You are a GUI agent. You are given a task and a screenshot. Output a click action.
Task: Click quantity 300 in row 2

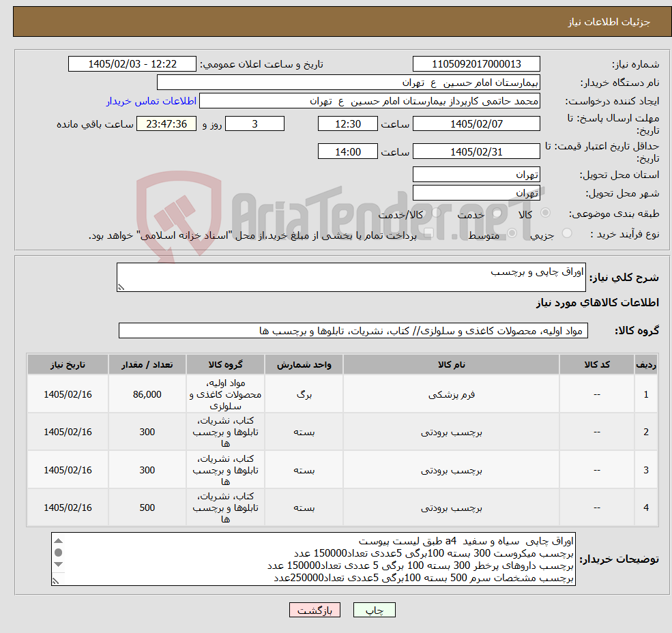[147, 432]
